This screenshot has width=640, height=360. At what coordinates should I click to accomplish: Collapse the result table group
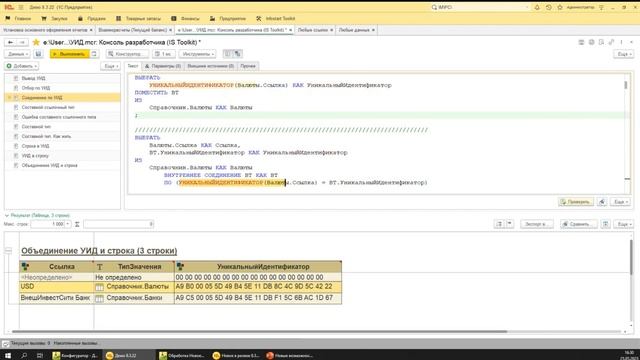(x=8, y=251)
